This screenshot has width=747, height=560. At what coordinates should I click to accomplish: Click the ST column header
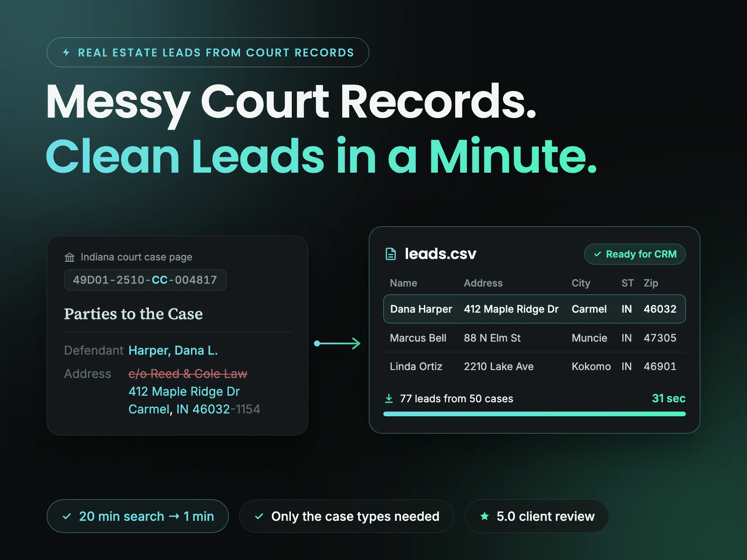click(x=627, y=283)
